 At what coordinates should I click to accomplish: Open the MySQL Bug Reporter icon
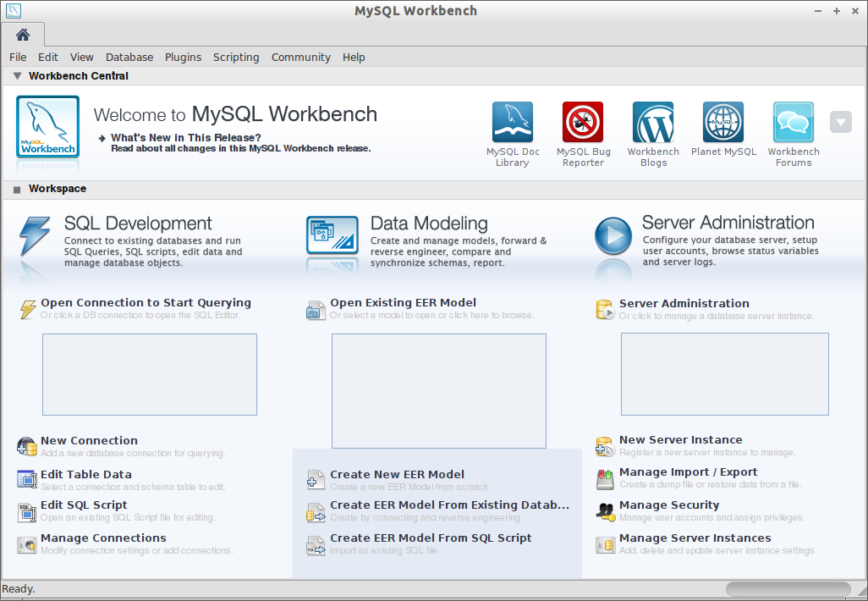(583, 122)
